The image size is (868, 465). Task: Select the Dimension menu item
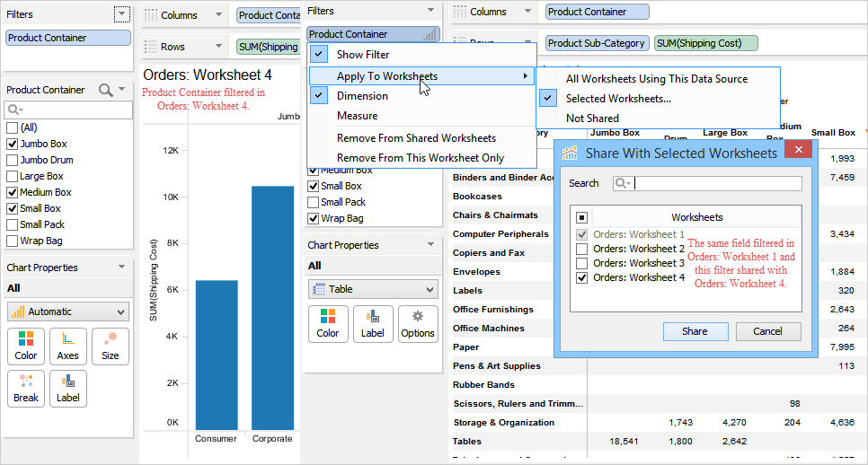click(x=421, y=96)
